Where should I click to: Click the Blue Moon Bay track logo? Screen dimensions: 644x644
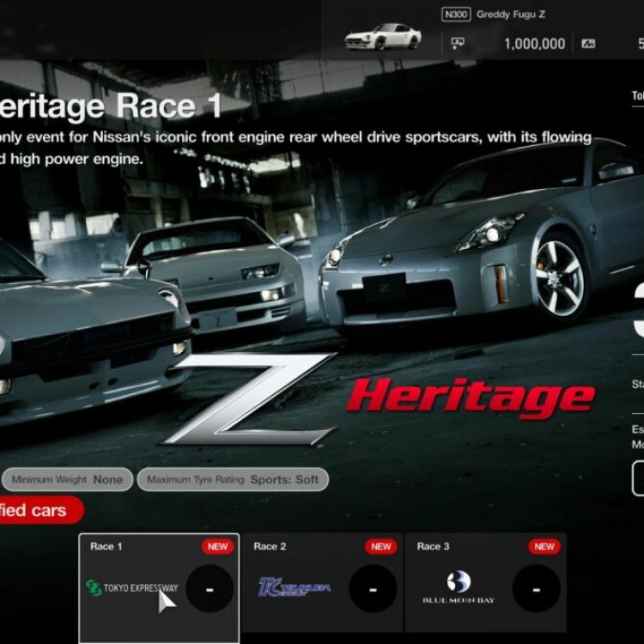click(x=459, y=586)
